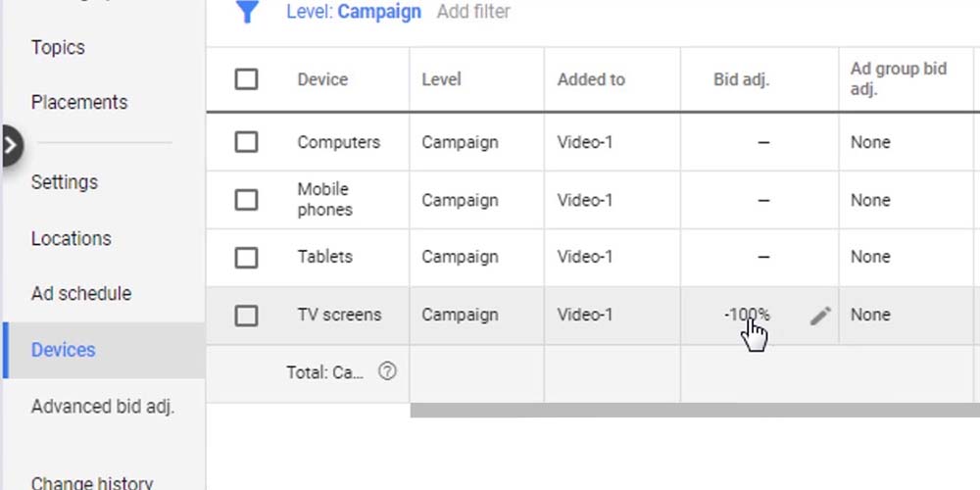Viewport: 980px width, 490px height.
Task: Open Ad schedule in the sidebar
Action: 81,293
